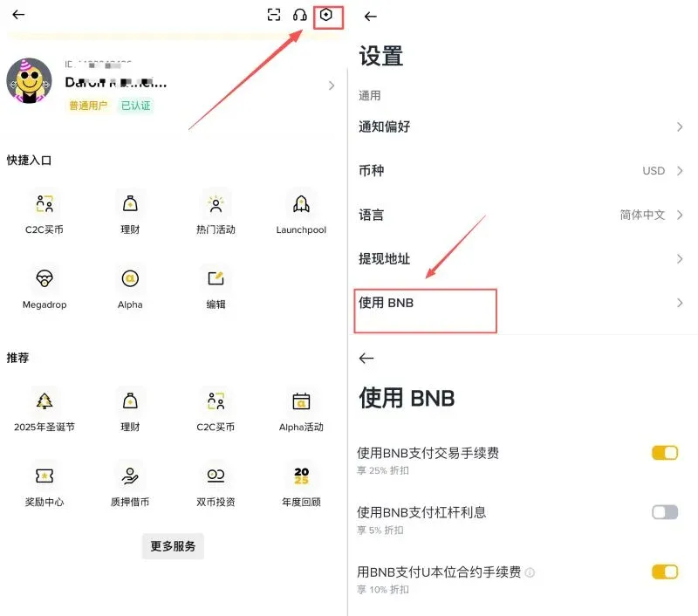
Task: Tap the 快捷入口 heading
Action: pyautogui.click(x=29, y=161)
